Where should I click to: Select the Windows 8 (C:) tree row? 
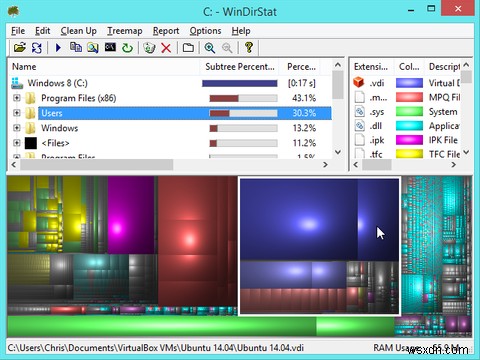[x=170, y=83]
